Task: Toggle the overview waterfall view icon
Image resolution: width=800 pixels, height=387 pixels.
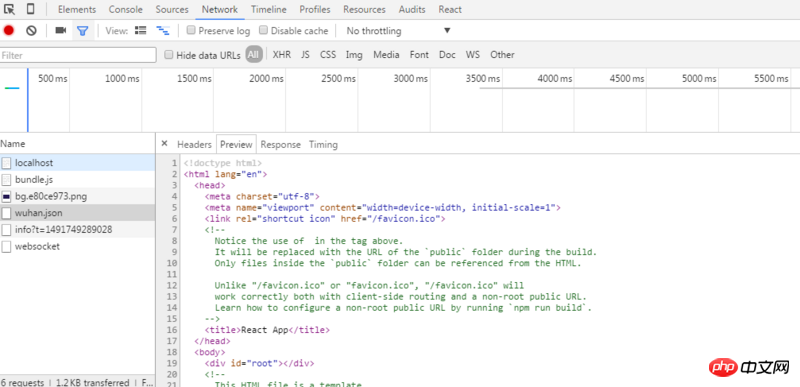Action: point(163,31)
